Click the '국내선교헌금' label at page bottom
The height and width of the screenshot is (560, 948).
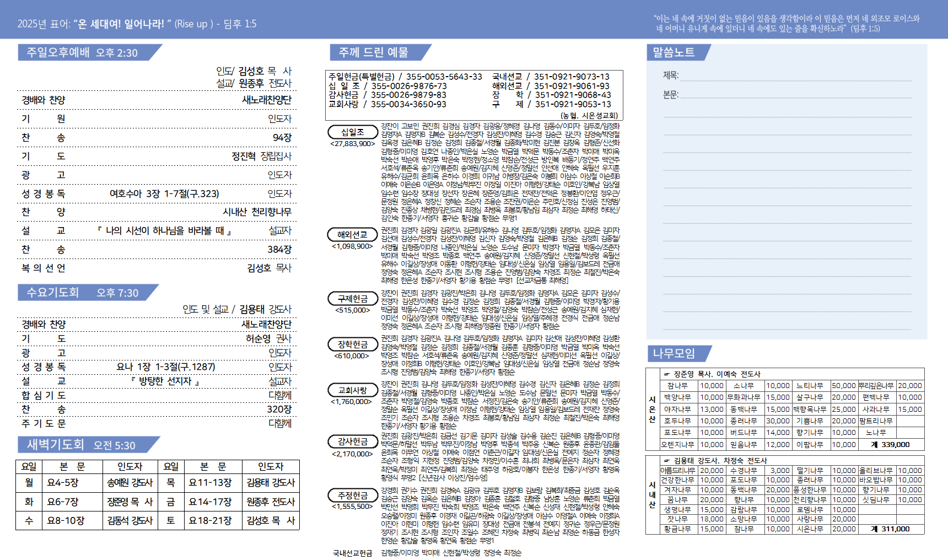click(353, 553)
